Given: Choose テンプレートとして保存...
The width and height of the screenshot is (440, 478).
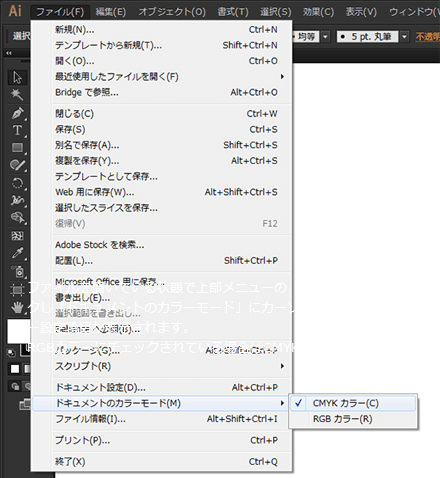Looking at the screenshot, I should pos(162,176).
